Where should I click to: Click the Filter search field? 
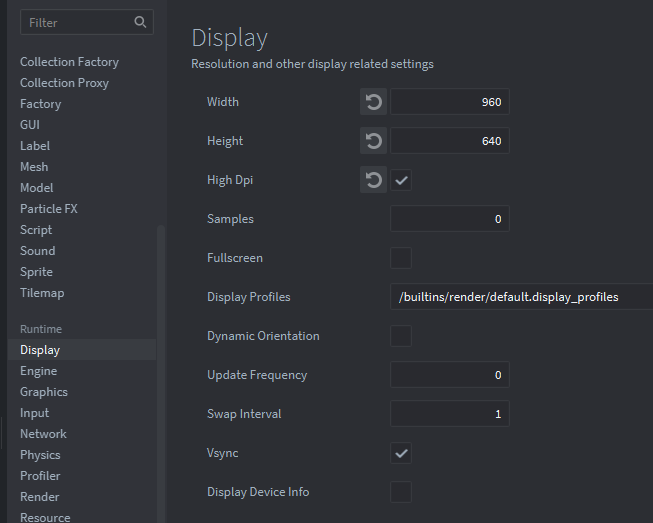75,22
